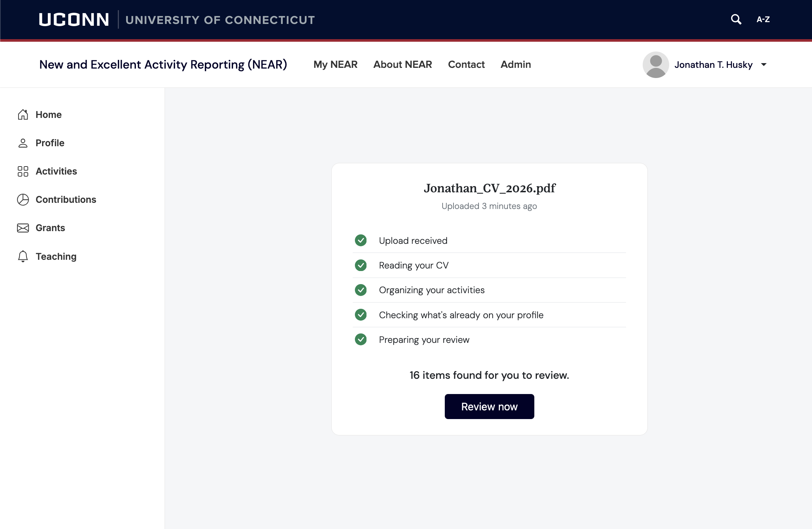812x529 pixels.
Task: Click the Contributions pie chart icon
Action: coord(23,200)
